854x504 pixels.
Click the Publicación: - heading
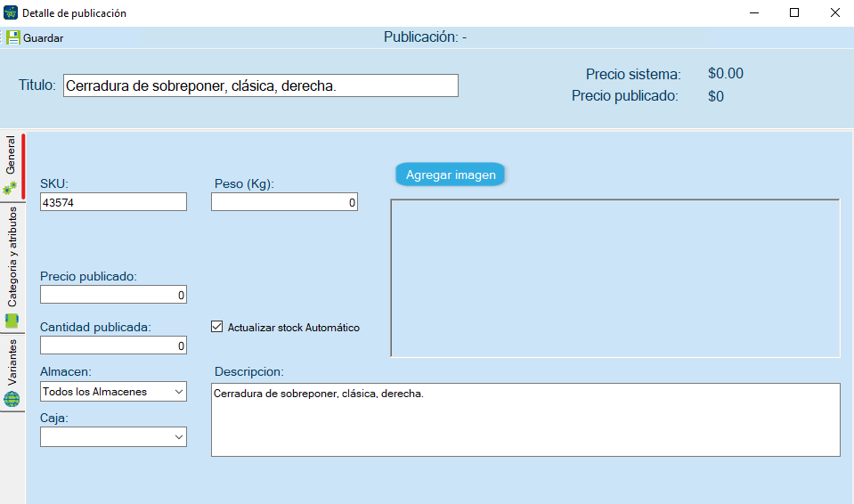426,37
